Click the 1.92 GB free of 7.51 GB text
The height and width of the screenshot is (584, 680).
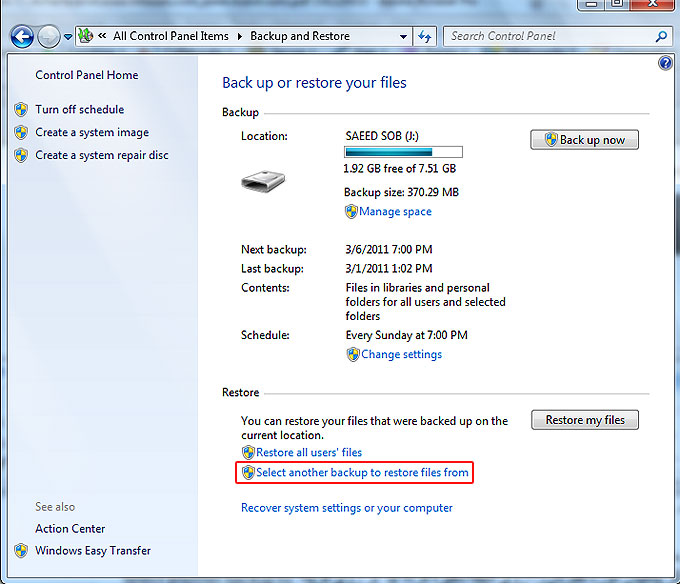click(x=399, y=169)
